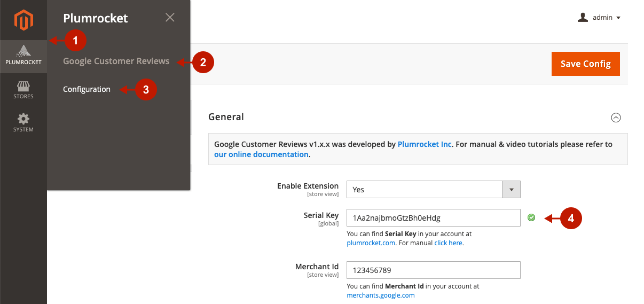The width and height of the screenshot is (644, 304).
Task: Click into the Serial Key field
Action: 433,217
